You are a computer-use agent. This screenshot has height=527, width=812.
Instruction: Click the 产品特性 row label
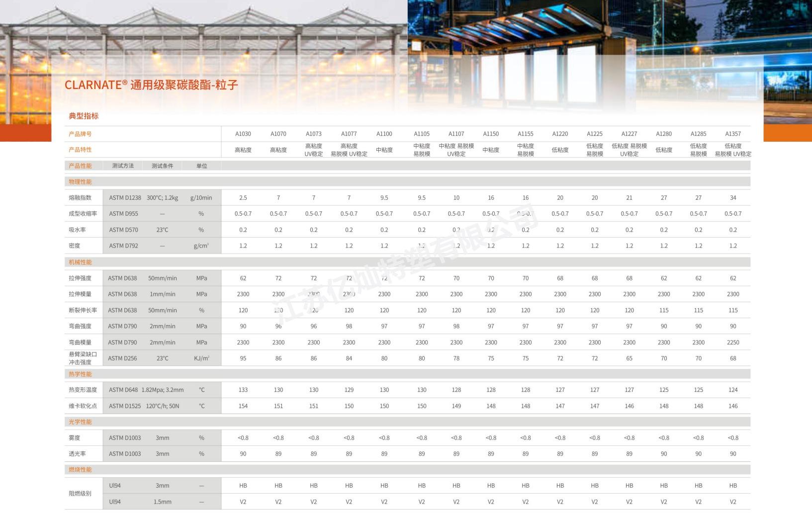(80, 150)
